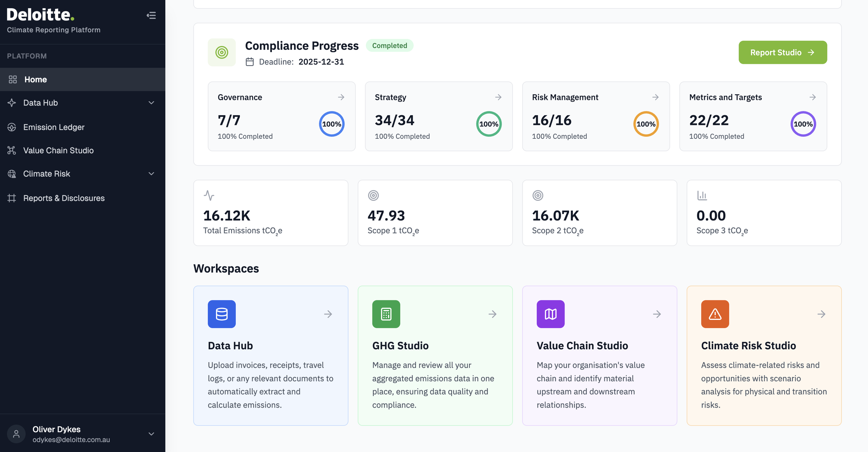Click the orange Climate Risk warning icon
The image size is (868, 452).
click(x=715, y=314)
